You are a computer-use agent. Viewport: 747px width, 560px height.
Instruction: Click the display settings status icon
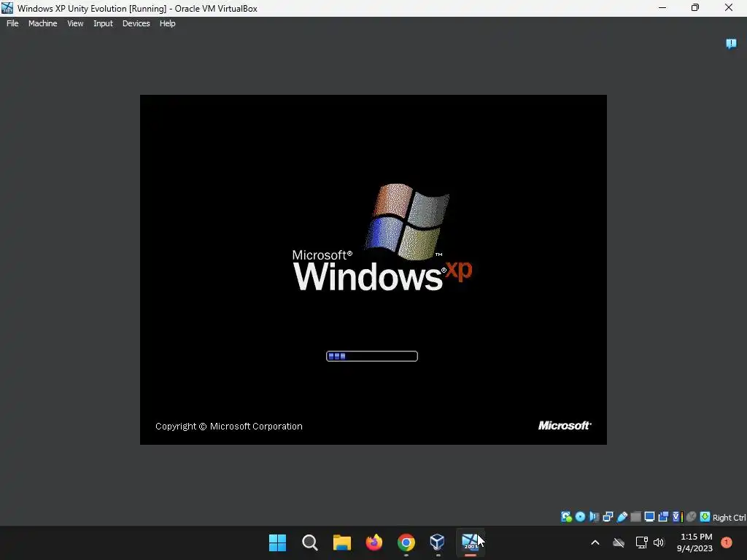tap(649, 517)
